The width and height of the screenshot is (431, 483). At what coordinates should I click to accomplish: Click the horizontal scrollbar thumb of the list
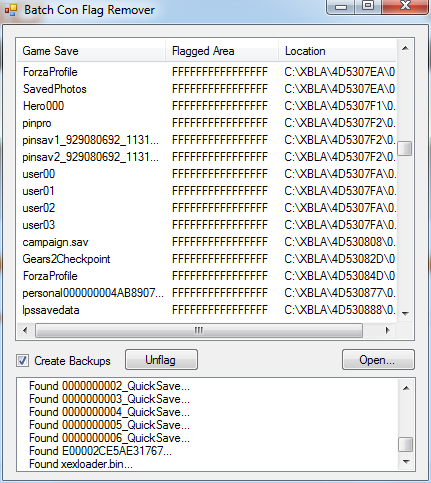tap(199, 330)
